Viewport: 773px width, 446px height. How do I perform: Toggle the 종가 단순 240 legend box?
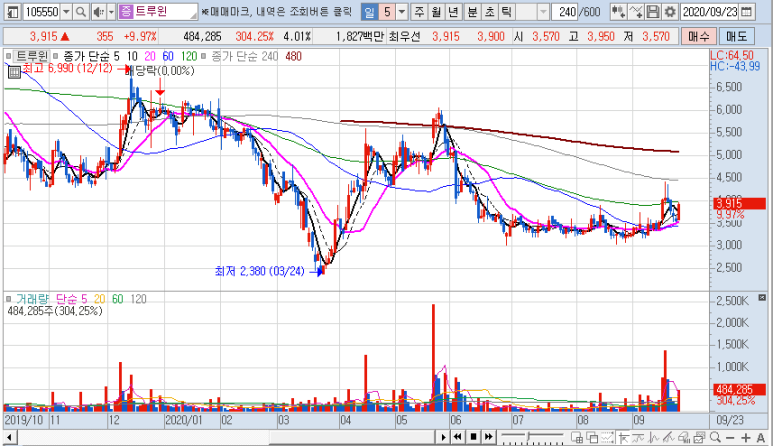204,56
